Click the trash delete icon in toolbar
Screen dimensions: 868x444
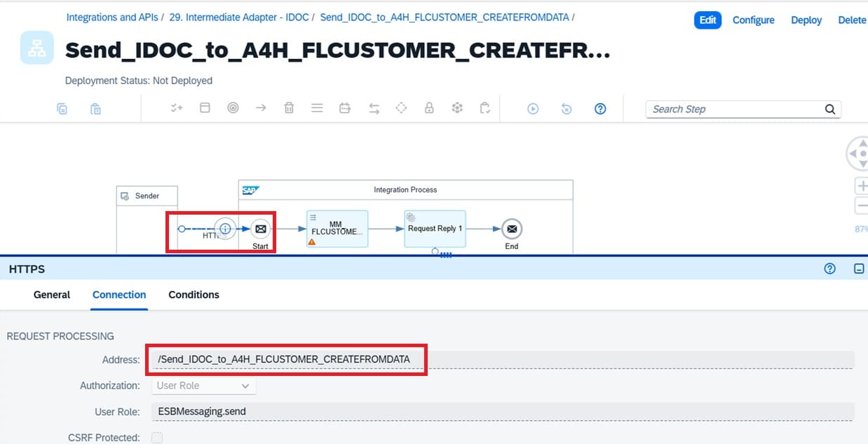[x=289, y=108]
